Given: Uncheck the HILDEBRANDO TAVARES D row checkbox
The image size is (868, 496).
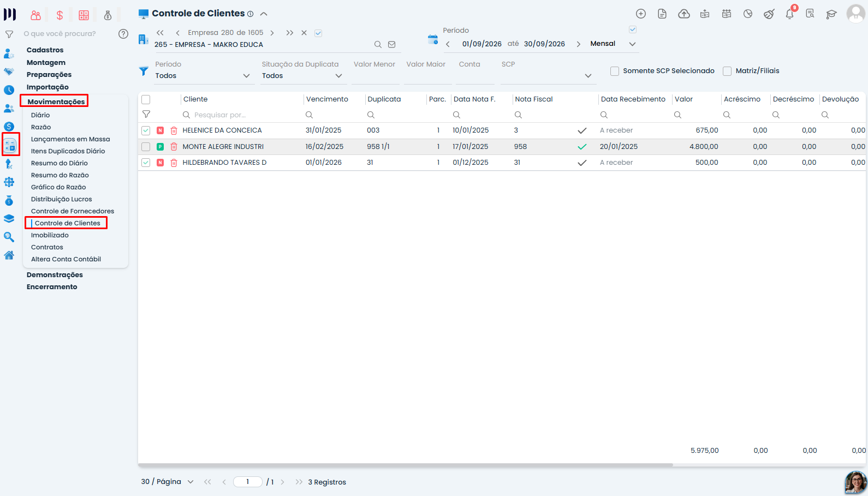Looking at the screenshot, I should pos(146,163).
